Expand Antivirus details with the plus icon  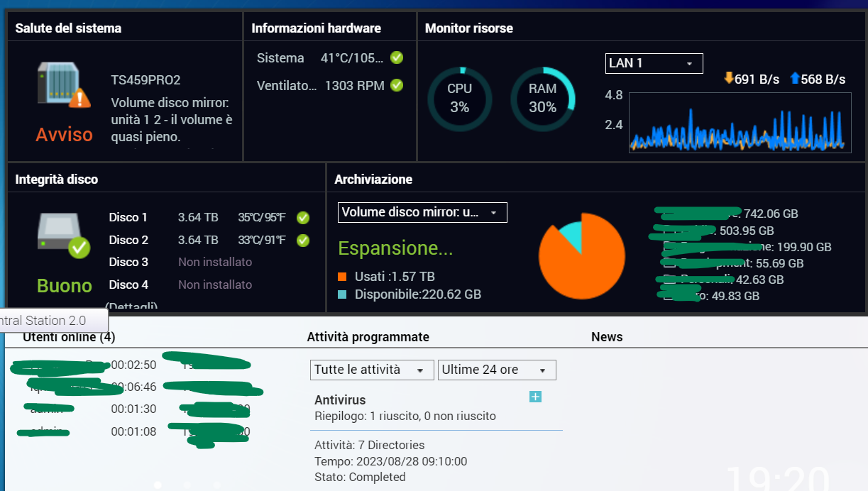coord(536,397)
